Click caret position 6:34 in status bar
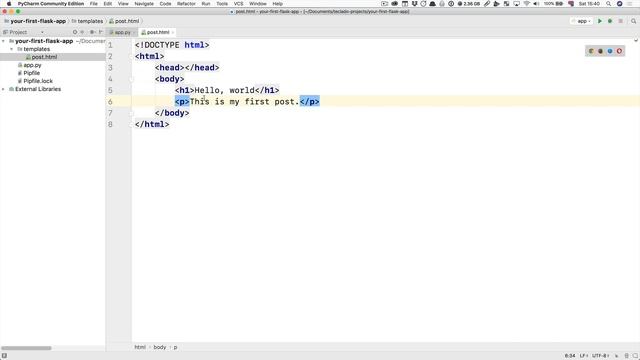640x360 pixels. tap(570, 356)
